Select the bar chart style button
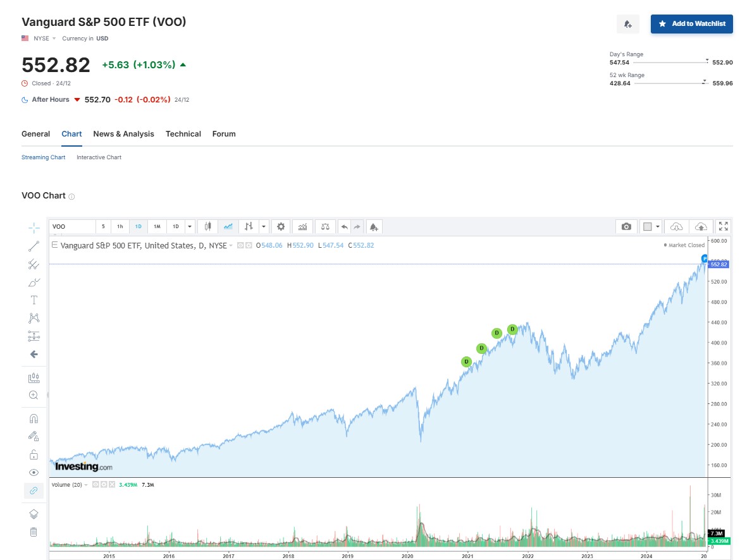 pos(249,226)
